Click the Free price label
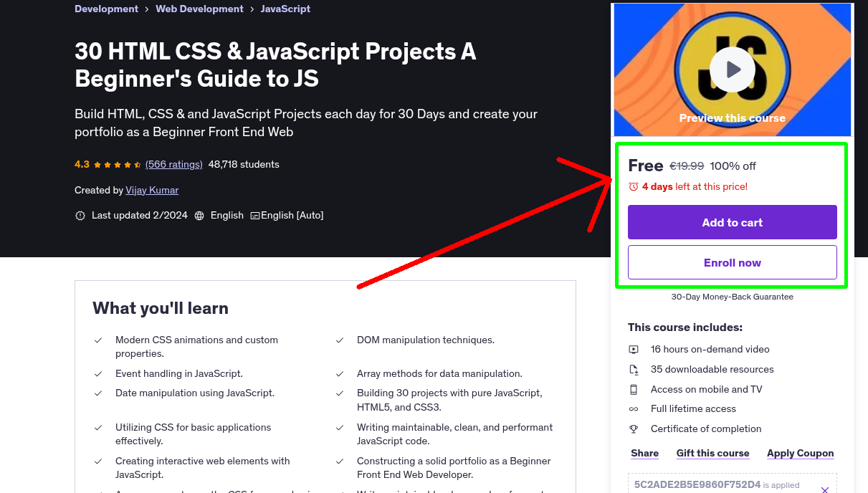868x493 pixels. pyautogui.click(x=645, y=166)
